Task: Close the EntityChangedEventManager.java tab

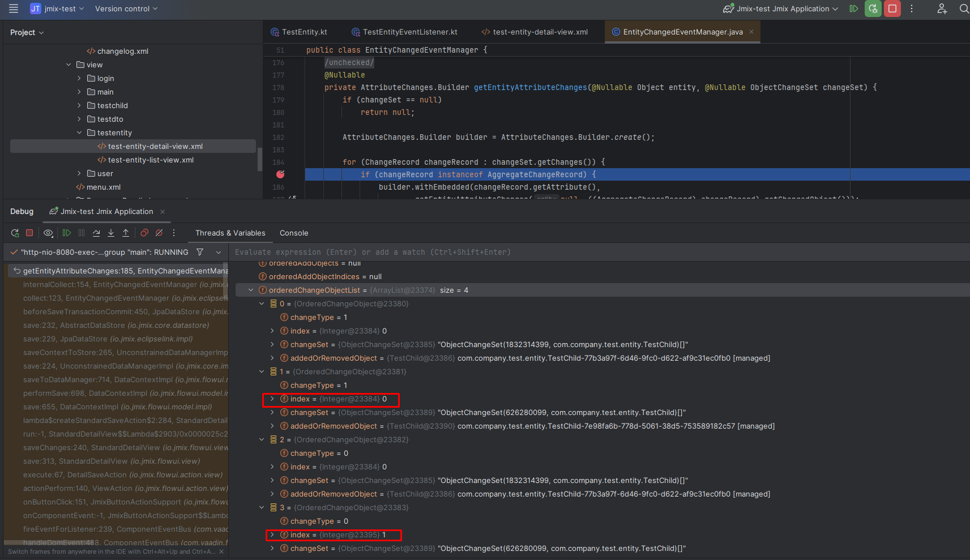Action: coord(751,32)
